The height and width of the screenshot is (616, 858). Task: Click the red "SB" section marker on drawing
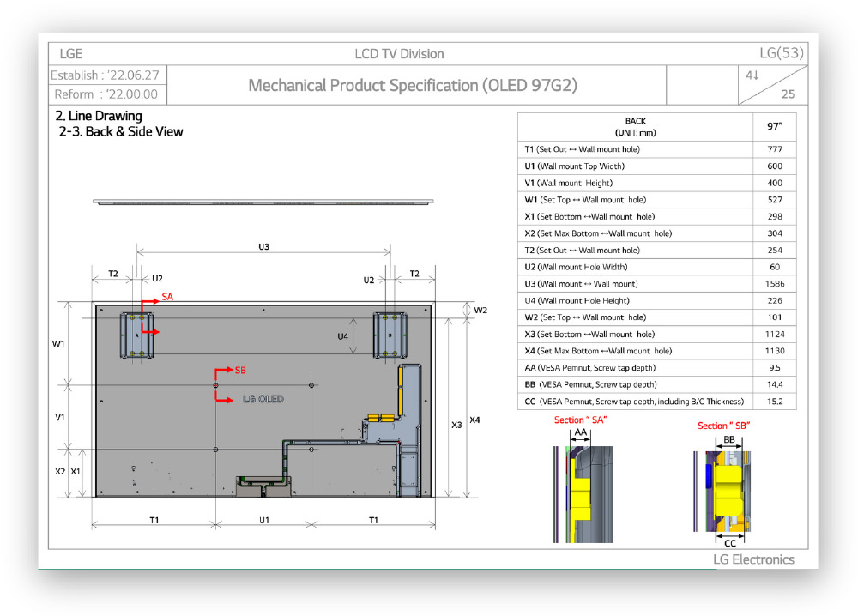pyautogui.click(x=240, y=371)
